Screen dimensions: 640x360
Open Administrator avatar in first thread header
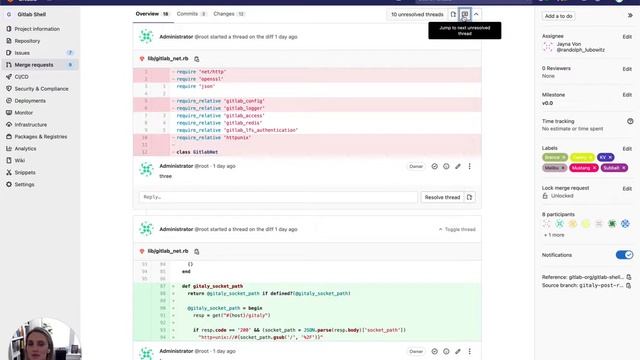point(146,37)
